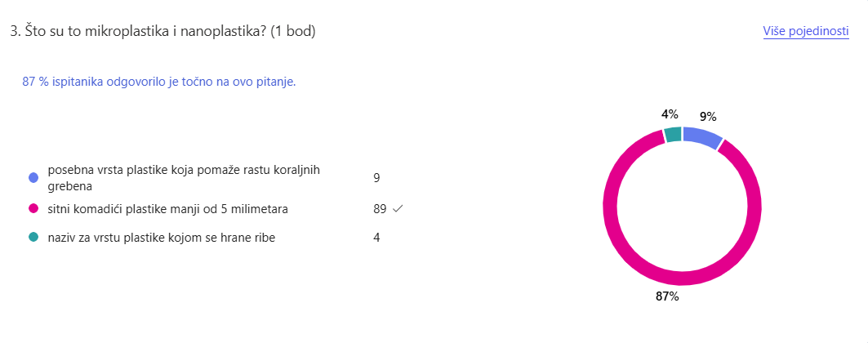Click the blue segment of the donut chart

(x=703, y=136)
